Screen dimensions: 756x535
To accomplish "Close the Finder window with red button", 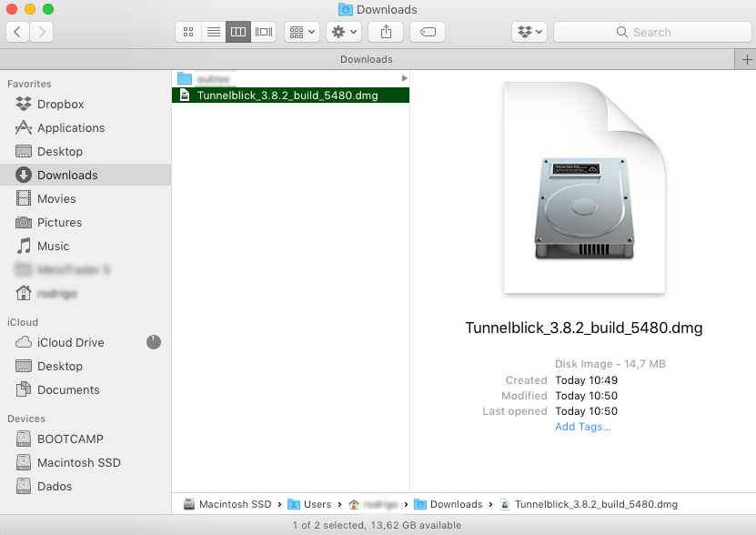I will pos(12,9).
